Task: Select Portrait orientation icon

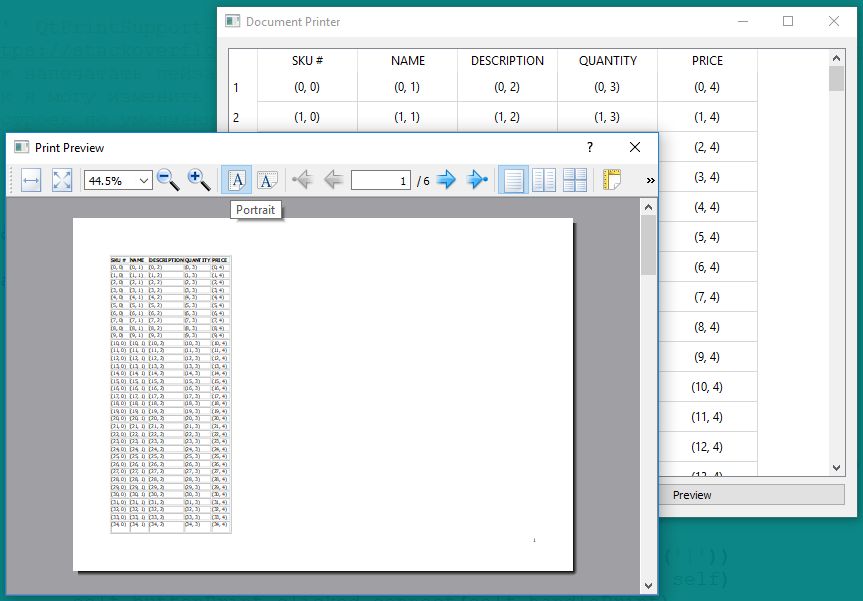Action: click(x=237, y=180)
